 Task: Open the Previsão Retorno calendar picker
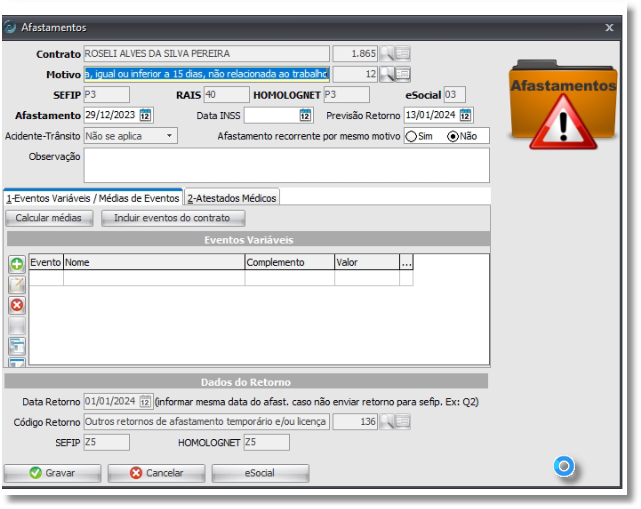coord(465,115)
